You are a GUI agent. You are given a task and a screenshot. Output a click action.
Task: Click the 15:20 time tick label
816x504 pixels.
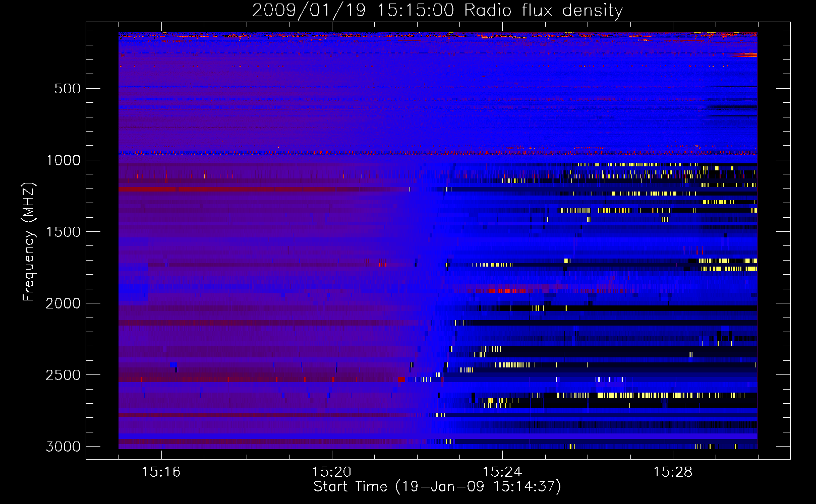point(331,472)
